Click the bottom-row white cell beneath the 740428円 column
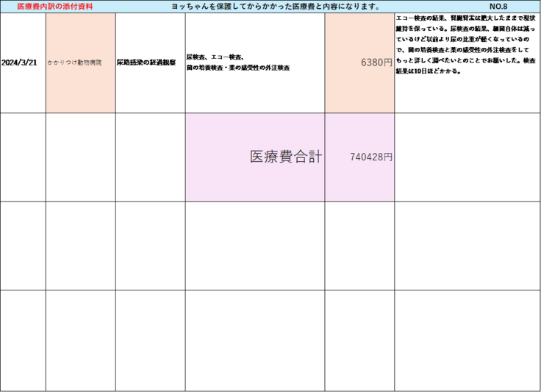The height and width of the screenshot is (392, 541). (x=359, y=340)
